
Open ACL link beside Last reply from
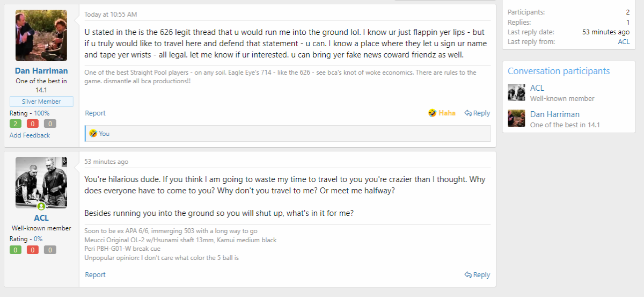[x=624, y=41]
